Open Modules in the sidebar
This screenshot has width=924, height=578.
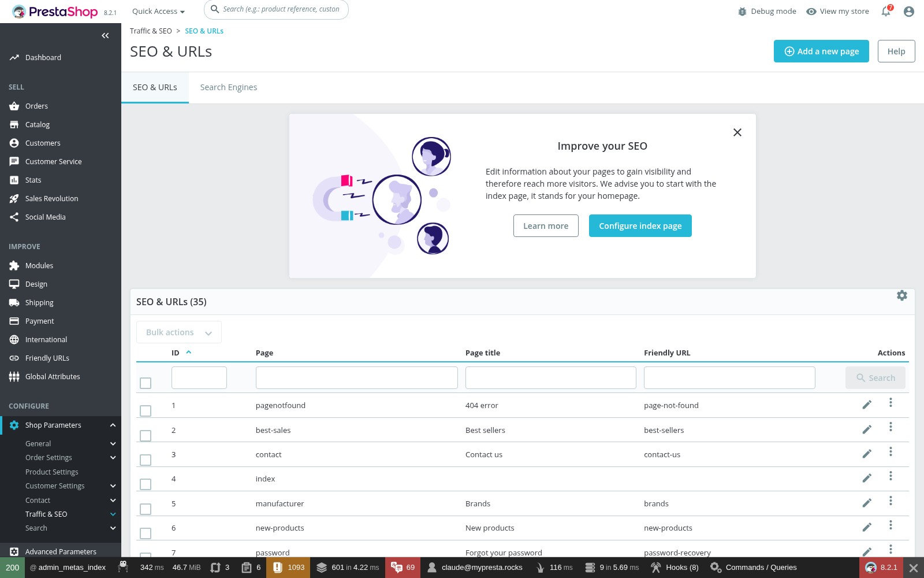pyautogui.click(x=39, y=266)
